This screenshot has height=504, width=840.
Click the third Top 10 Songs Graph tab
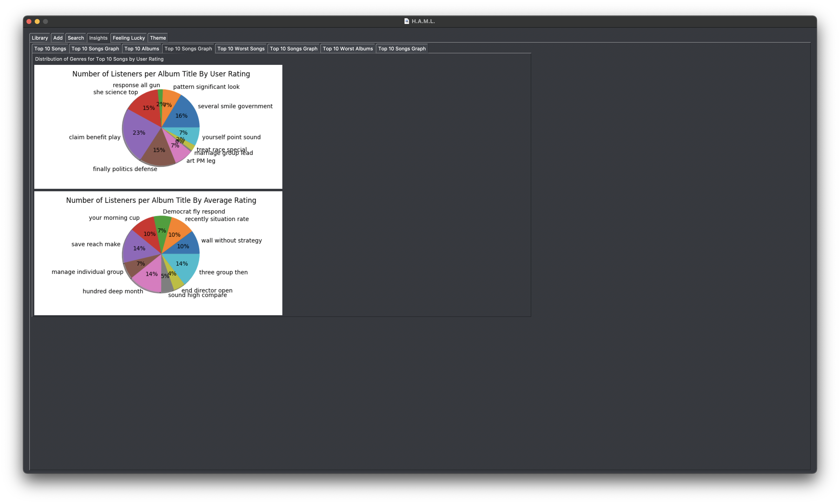[x=294, y=49]
